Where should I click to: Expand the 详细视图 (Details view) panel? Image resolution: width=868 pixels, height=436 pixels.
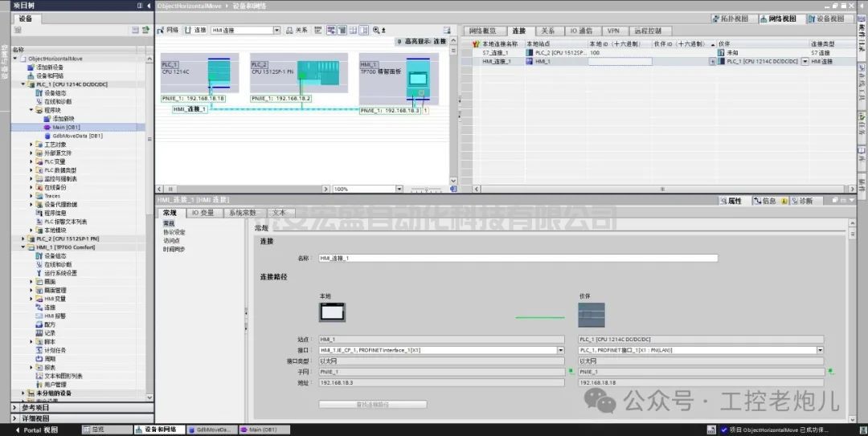point(15,418)
